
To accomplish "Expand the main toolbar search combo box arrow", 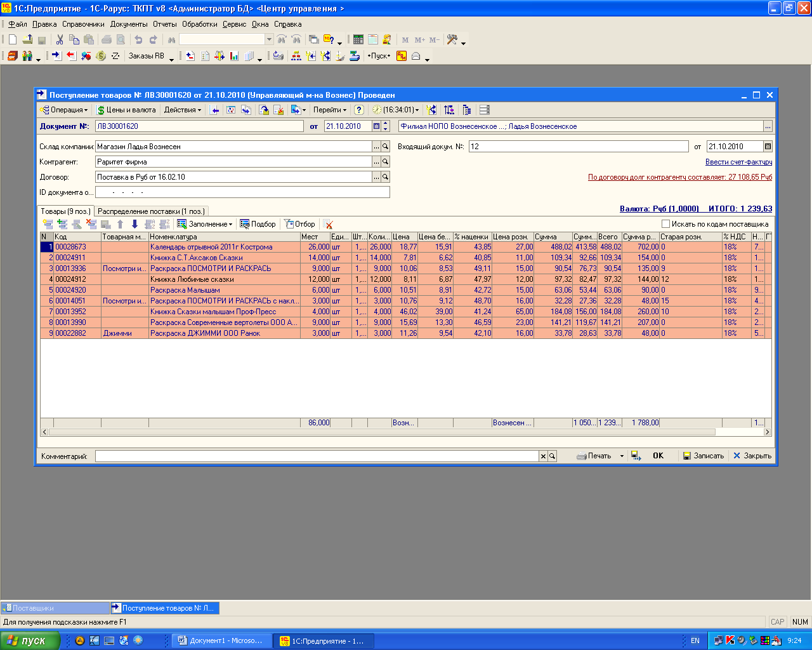I will (269, 39).
